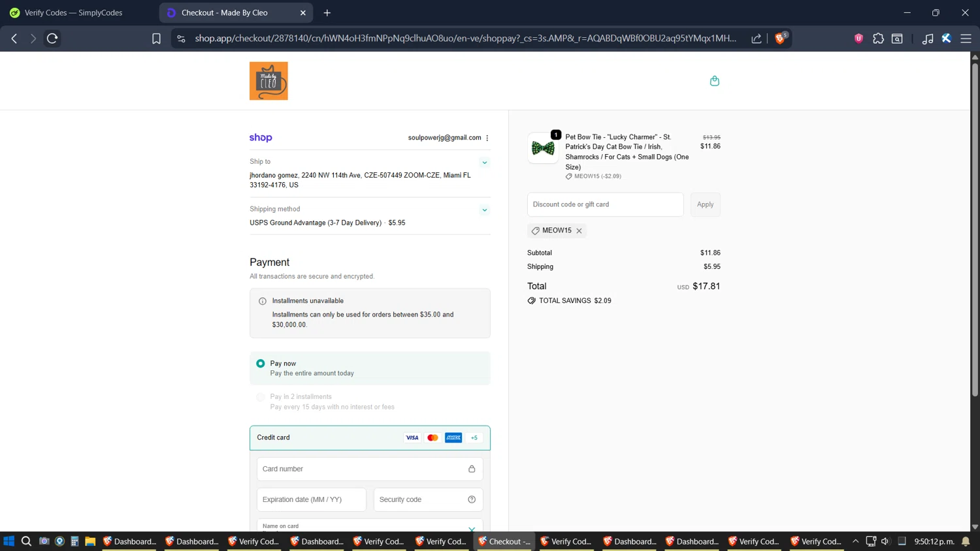Viewport: 980px width, 551px height.
Task: Click the Installments unavailable info icon
Action: [263, 301]
